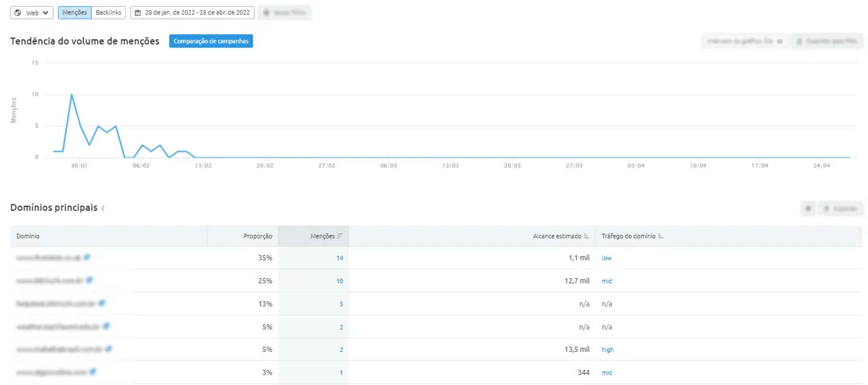Screen dimensions: 868x385
Task: Click the Exportar para PNG button
Action: point(827,42)
